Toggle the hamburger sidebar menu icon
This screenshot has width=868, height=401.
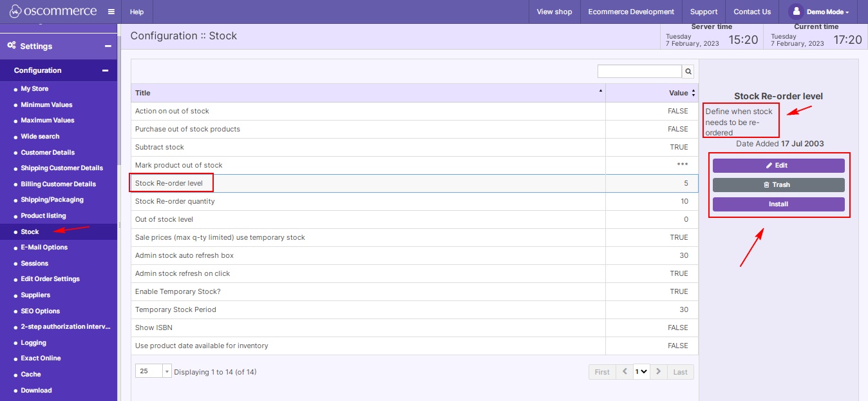111,12
